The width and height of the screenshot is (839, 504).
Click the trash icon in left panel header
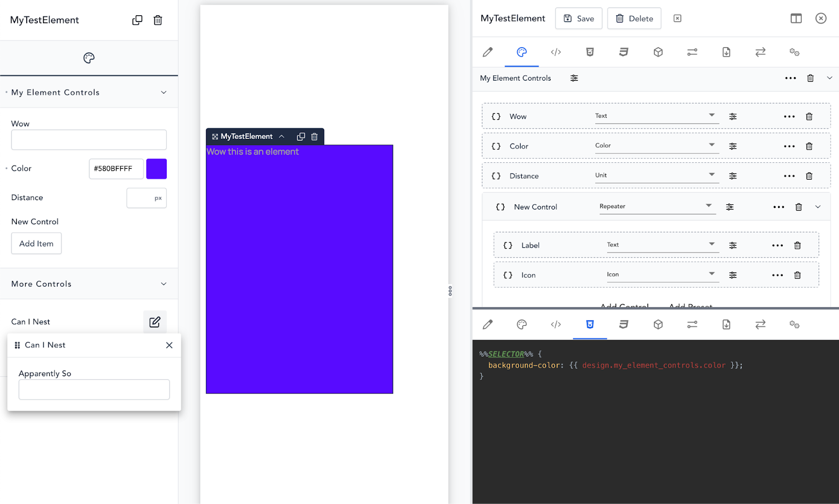click(x=158, y=20)
